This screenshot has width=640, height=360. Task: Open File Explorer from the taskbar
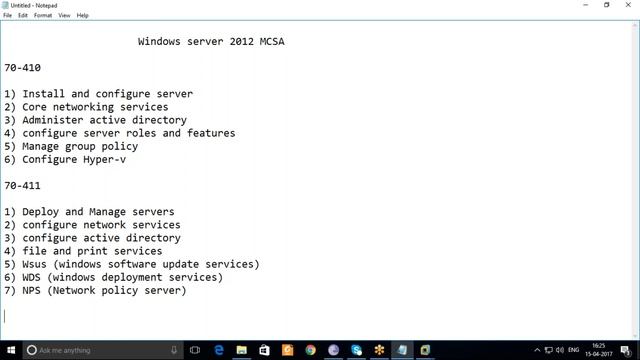coord(242,350)
